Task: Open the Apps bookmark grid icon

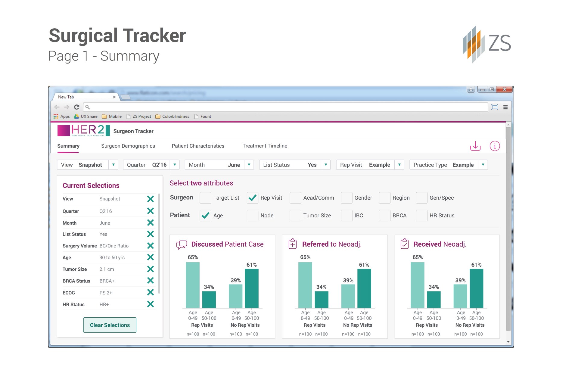Action: point(56,117)
